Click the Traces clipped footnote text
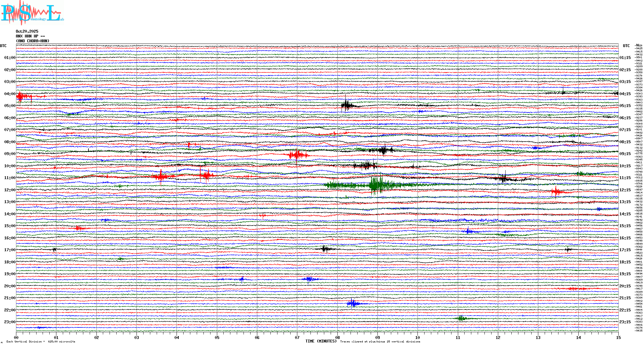644x346 pixels. click(x=380, y=342)
